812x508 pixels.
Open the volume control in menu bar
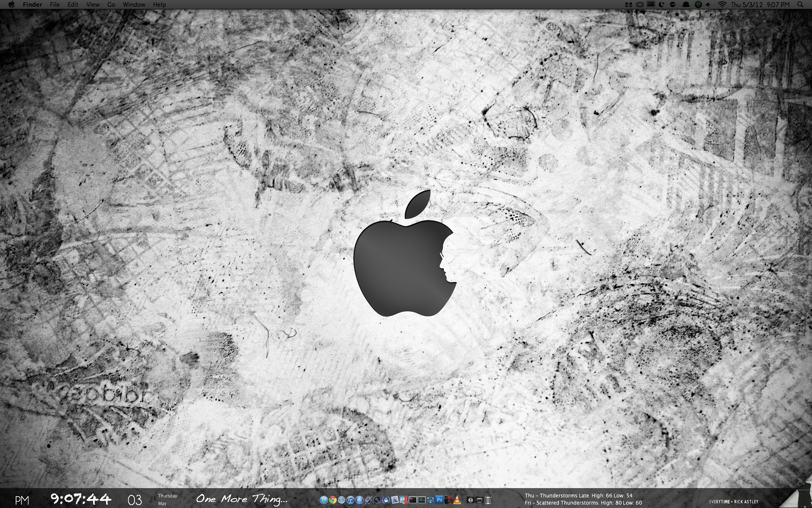coord(708,4)
